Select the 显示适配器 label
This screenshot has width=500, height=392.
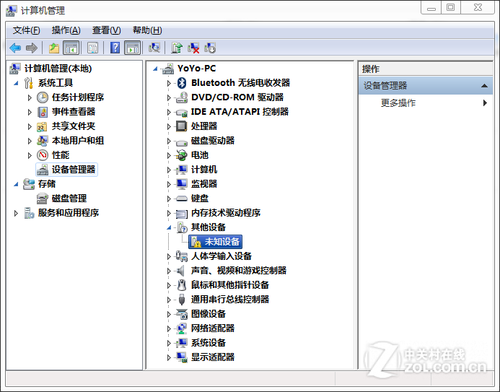coord(213,357)
